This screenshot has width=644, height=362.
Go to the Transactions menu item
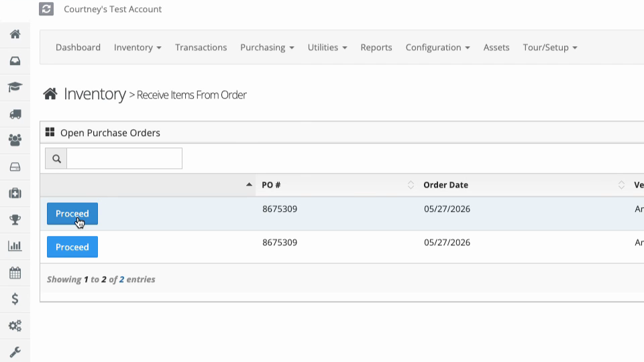pyautogui.click(x=201, y=48)
